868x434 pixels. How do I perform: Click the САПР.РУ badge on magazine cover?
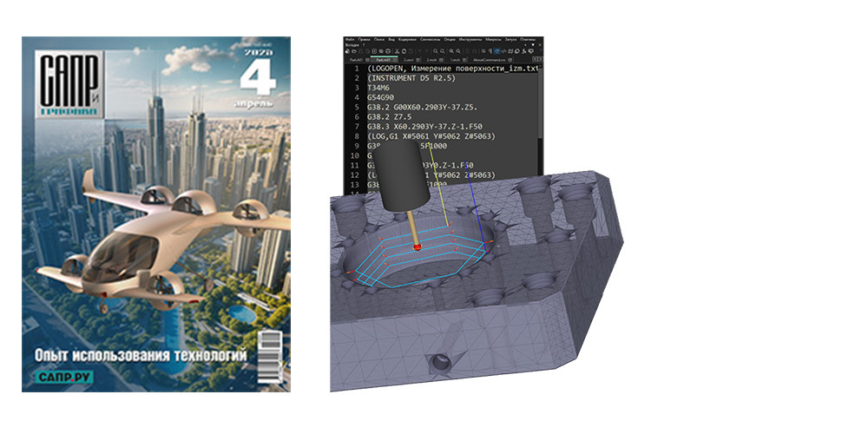63,377
